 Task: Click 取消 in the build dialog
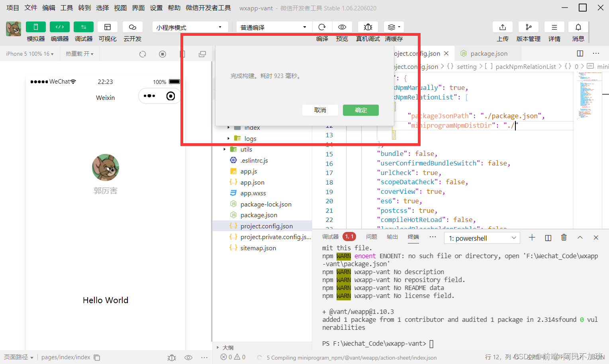click(320, 110)
